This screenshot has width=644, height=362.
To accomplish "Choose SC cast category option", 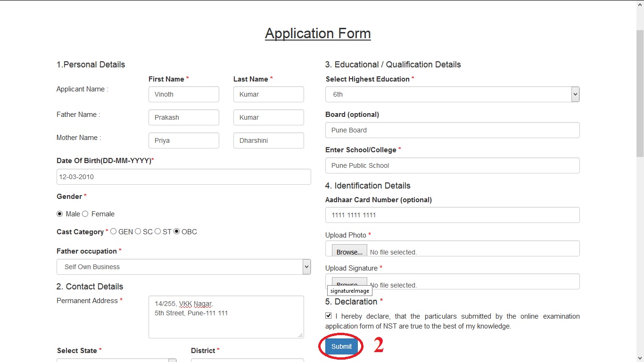I will [138, 231].
